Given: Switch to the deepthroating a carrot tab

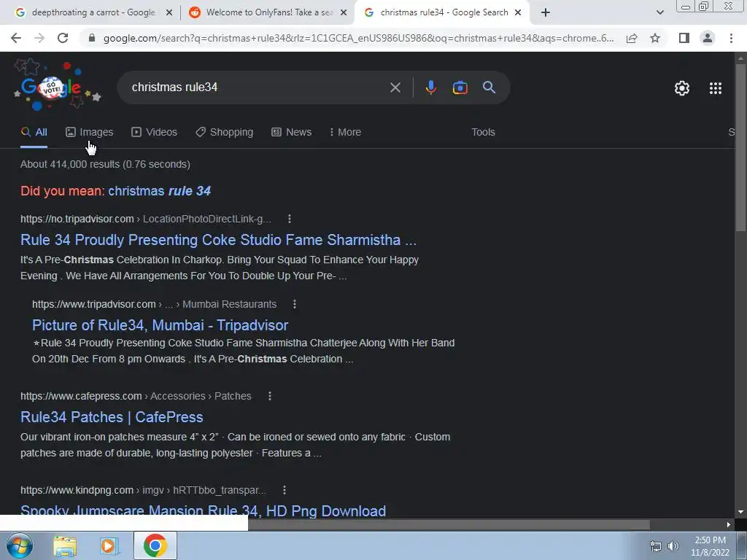Looking at the screenshot, I should coord(94,13).
